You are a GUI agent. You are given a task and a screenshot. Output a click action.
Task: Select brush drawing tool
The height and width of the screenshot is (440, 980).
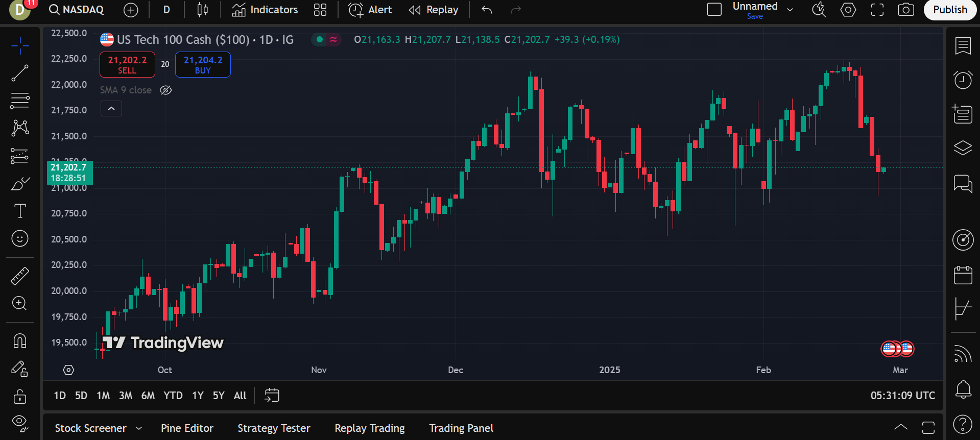pyautogui.click(x=20, y=183)
